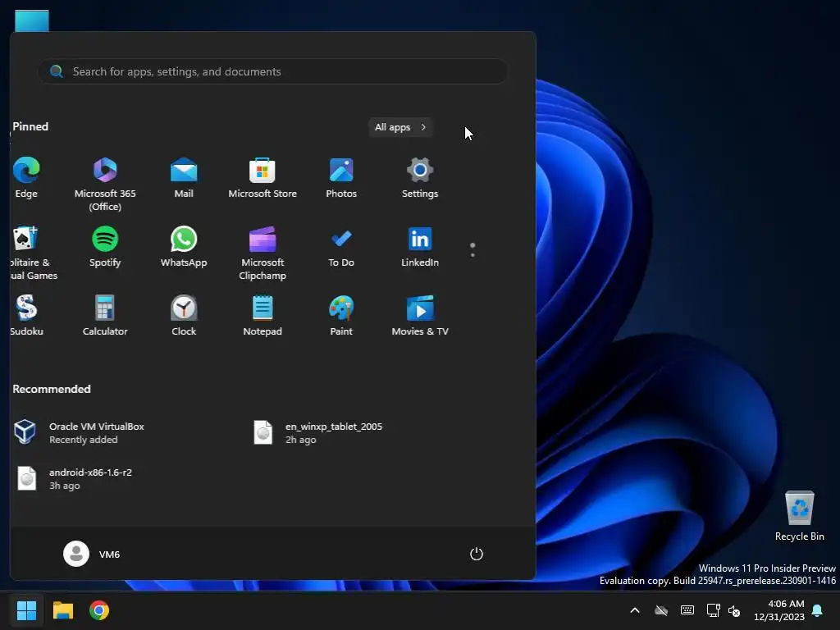Image resolution: width=840 pixels, height=630 pixels.
Task: Open File Explorer from the taskbar
Action: [x=62, y=610]
